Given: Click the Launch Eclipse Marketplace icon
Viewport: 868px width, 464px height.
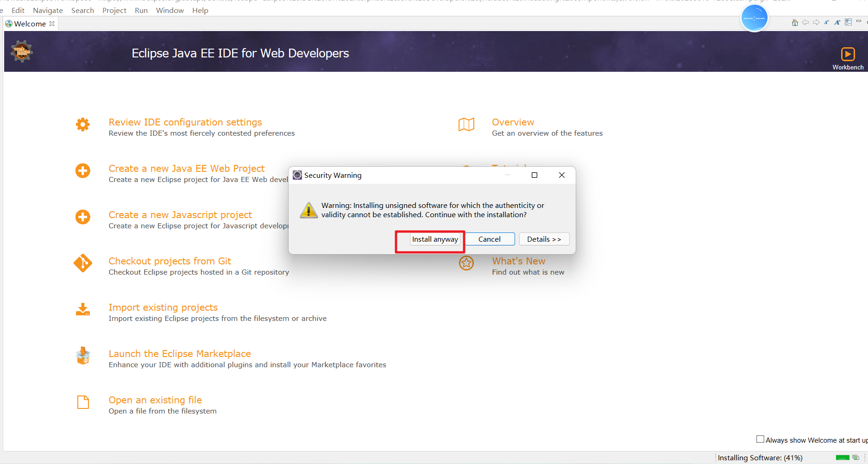Looking at the screenshot, I should tap(82, 356).
